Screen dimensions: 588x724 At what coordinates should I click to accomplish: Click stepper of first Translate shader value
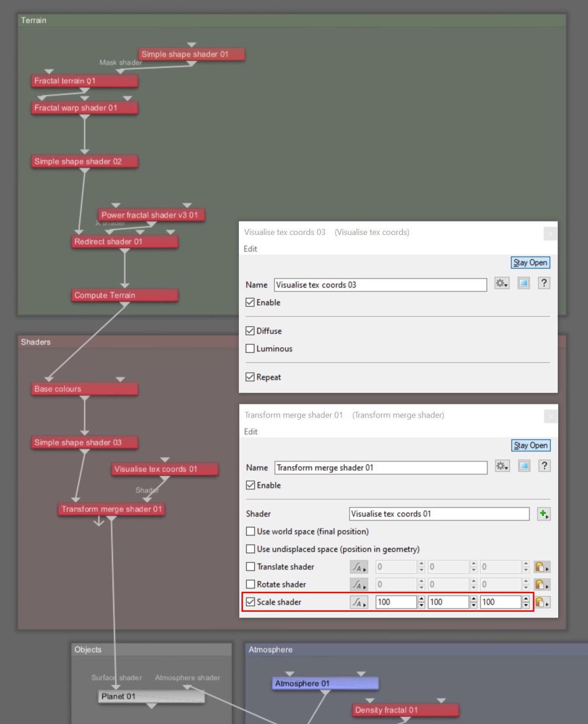(421, 567)
